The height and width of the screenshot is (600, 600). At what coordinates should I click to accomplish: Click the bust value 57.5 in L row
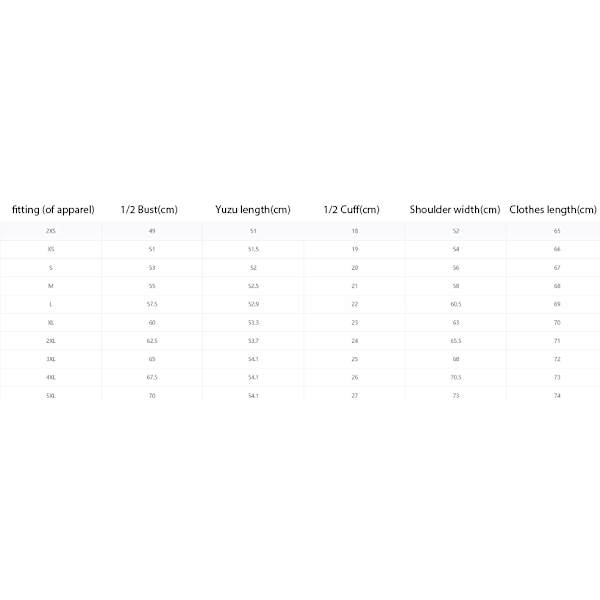(x=152, y=304)
